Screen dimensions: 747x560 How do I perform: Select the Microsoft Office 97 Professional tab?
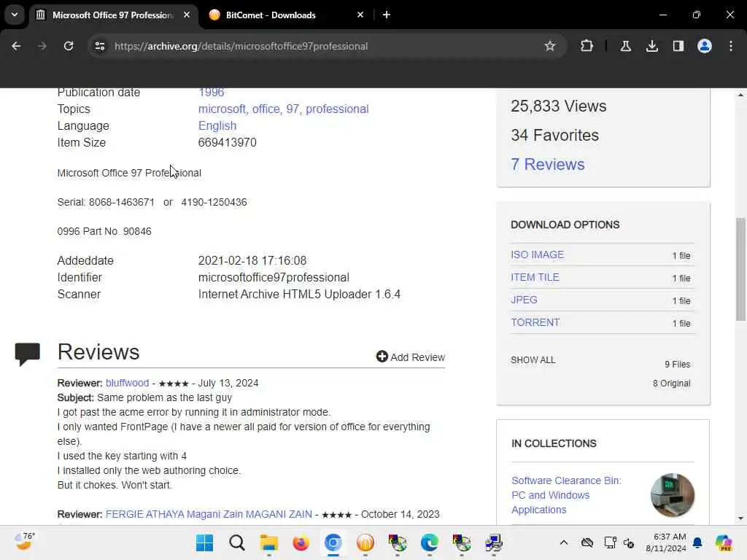[113, 15]
